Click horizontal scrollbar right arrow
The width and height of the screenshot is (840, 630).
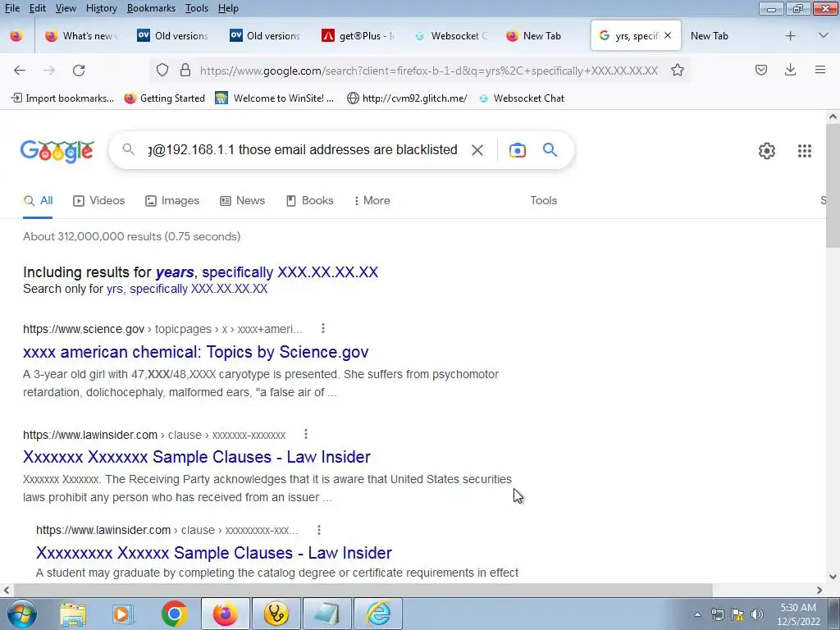819,590
